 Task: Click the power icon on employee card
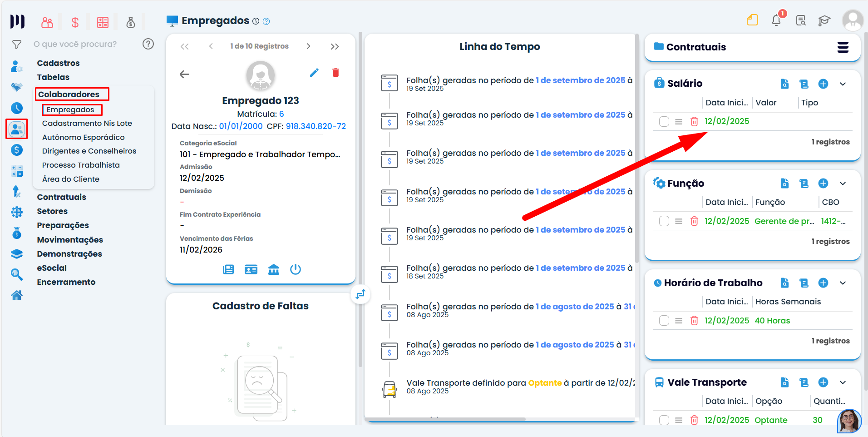pos(296,269)
